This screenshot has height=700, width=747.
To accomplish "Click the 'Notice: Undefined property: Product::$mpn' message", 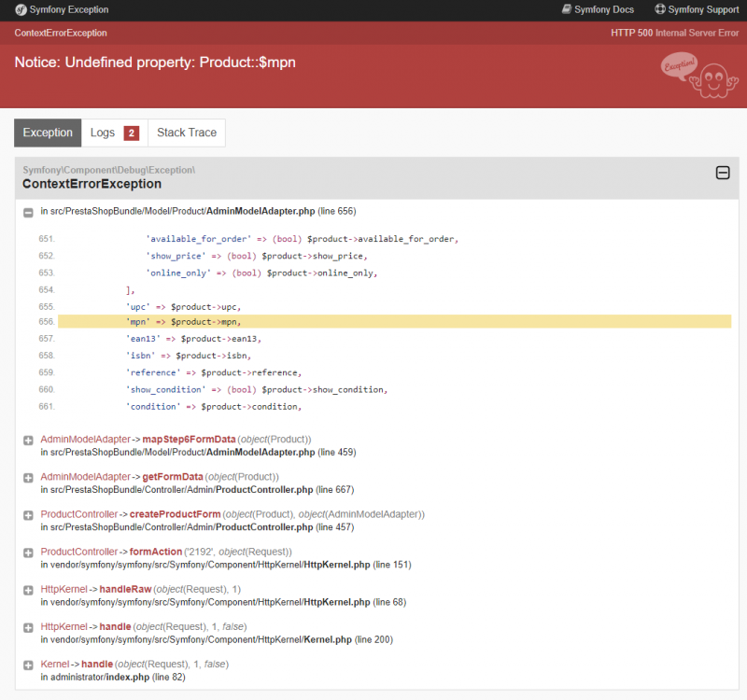I will point(155,63).
